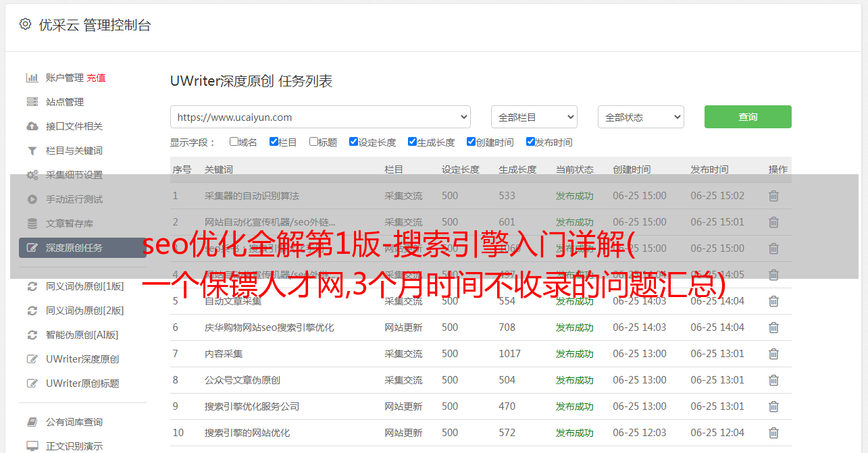
Task: Uncheck the 栏目 display field checkbox
Action: pos(274,142)
